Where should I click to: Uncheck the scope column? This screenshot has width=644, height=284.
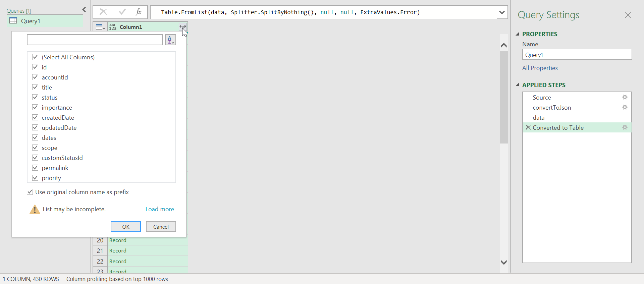35,148
